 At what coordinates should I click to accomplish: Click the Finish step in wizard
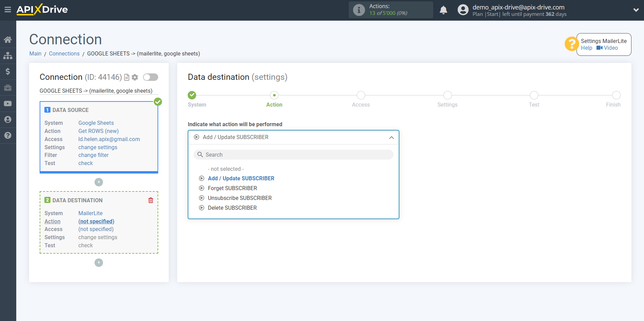(x=616, y=95)
